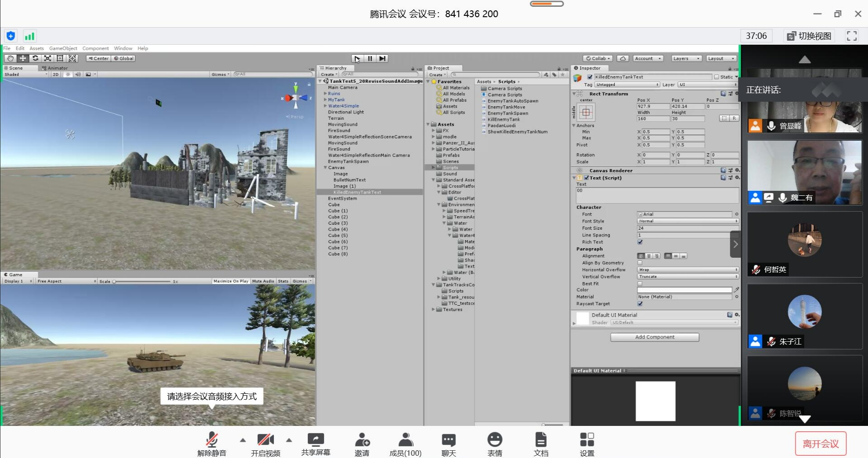
Task: Switch to the Animator tab
Action: [x=55, y=68]
